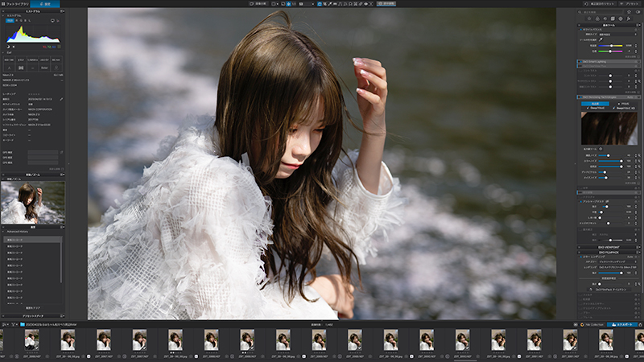Image resolution: width=644 pixels, height=362 pixels.
Task: Select the Detail corrections palette icon
Action: point(605,19)
